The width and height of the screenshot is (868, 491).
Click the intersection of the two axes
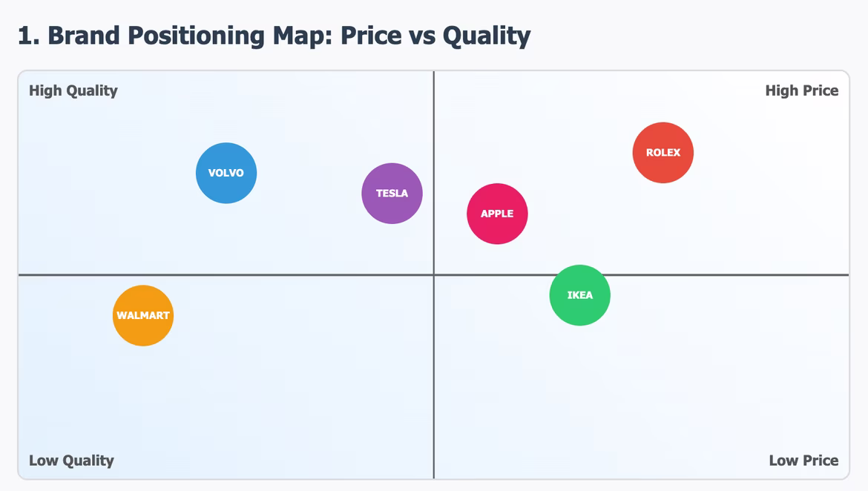(434, 275)
